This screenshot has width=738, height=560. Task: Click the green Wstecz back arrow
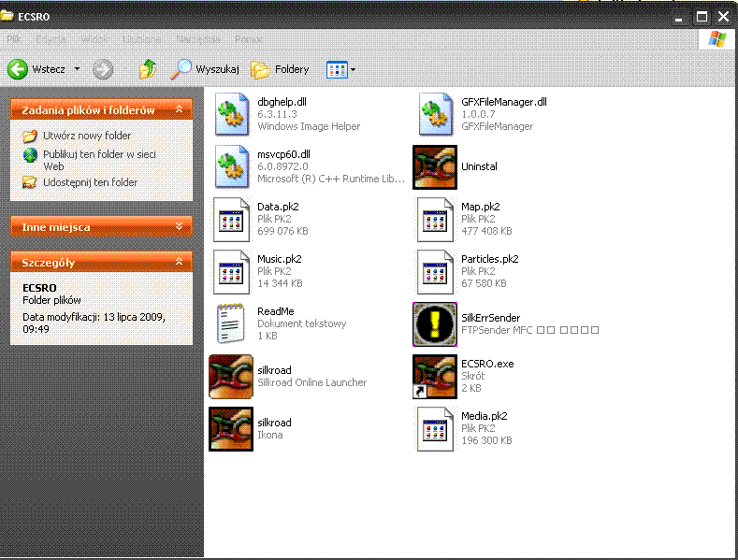point(18,69)
